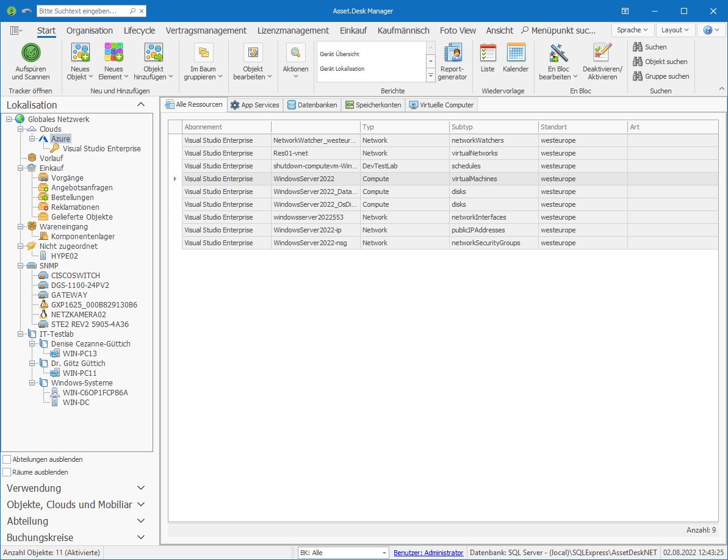The width and height of the screenshot is (728, 560).
Task: Click the Im Baum gruppieren icon
Action: tap(203, 54)
